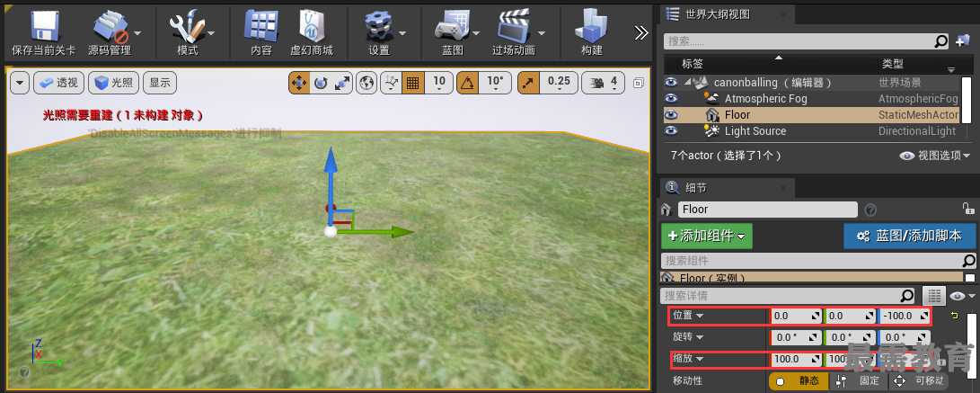Select the scale gizmo mode
This screenshot has width=980, height=393.
click(342, 83)
